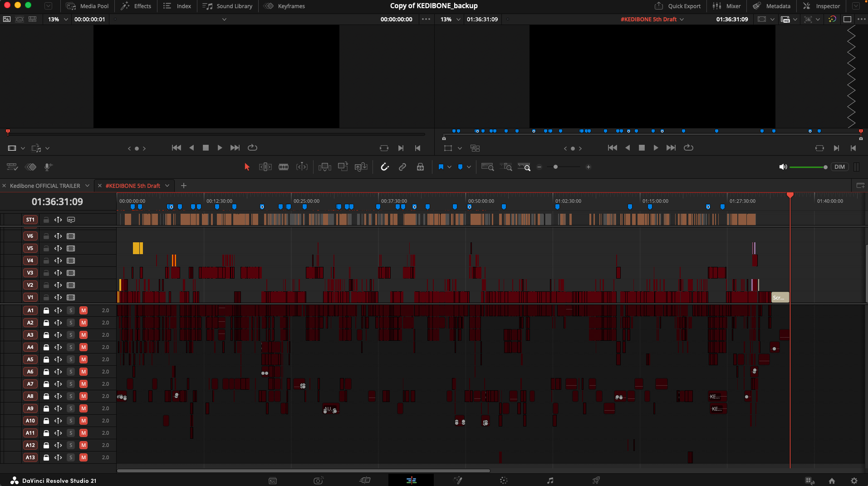Go to the Fairlight page
This screenshot has height=486, width=868.
[550, 480]
